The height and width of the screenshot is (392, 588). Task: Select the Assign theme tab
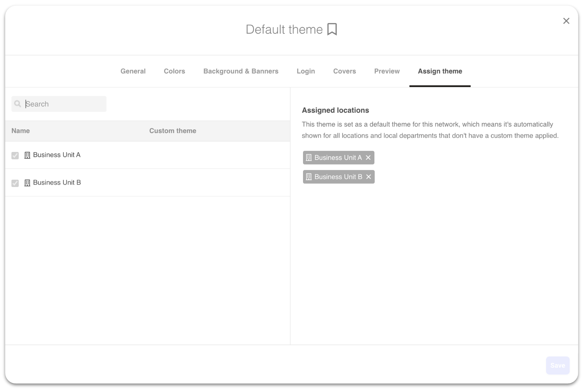(440, 71)
